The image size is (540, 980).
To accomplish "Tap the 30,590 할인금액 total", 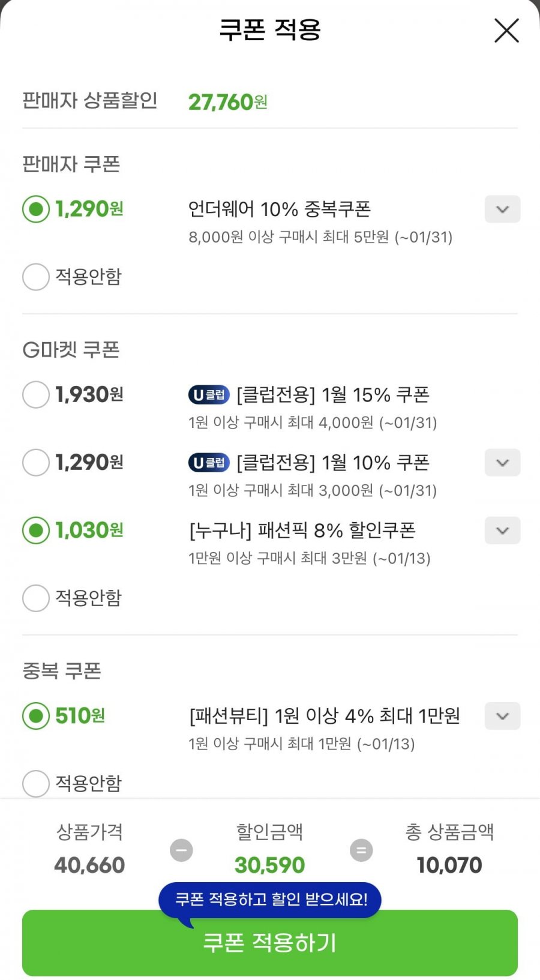I will pos(270,865).
